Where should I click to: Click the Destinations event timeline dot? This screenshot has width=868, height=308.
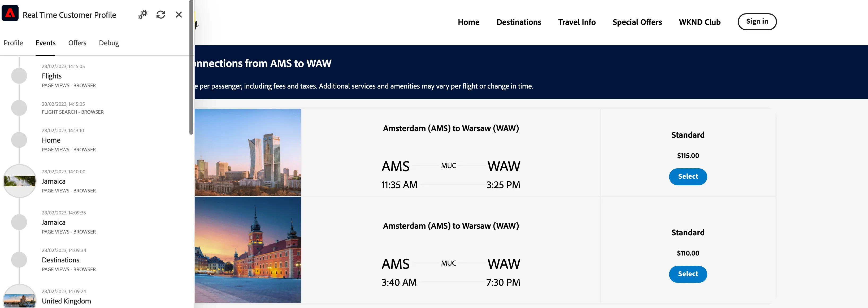click(19, 260)
